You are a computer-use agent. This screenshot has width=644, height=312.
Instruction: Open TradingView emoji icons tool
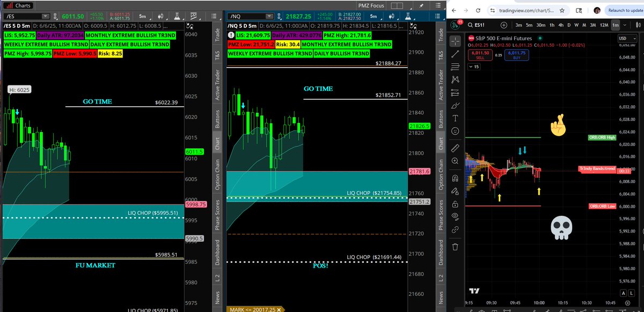coord(455,131)
